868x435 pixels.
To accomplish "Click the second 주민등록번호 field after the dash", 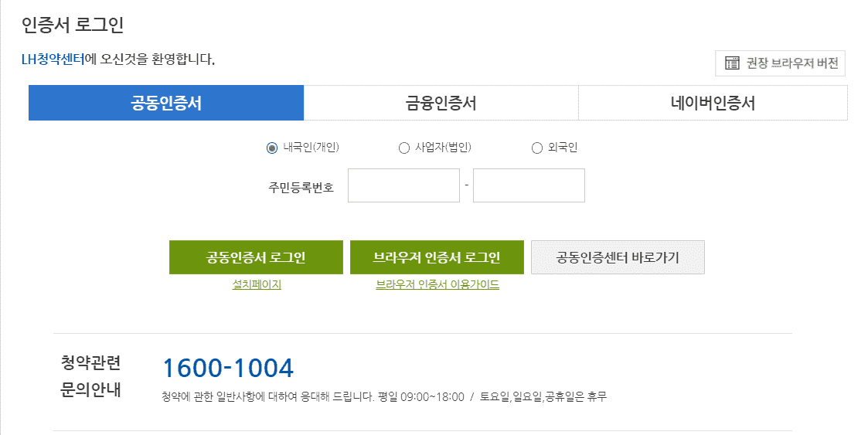I will [x=529, y=185].
